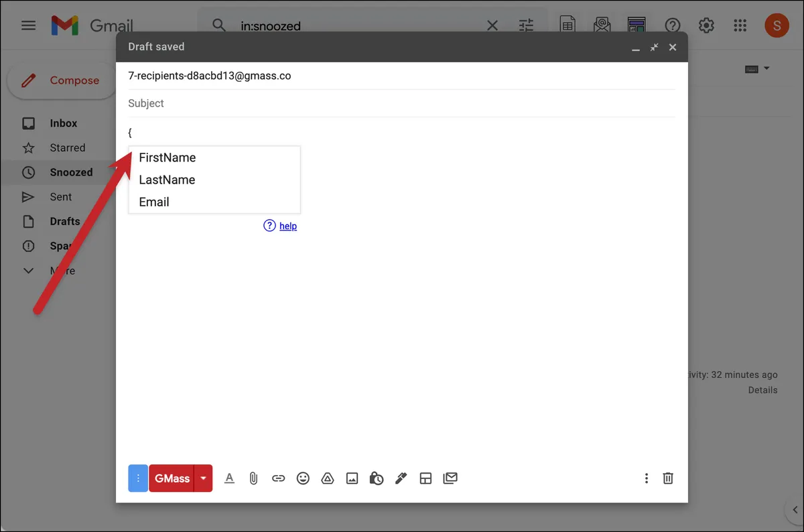Open the Gmail main menu hamburger icon

point(28,25)
